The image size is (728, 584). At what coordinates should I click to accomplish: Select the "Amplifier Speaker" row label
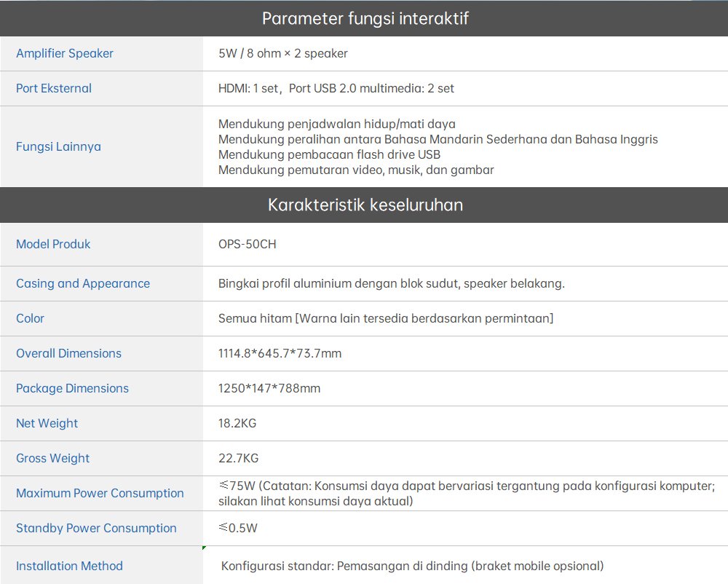(x=65, y=53)
